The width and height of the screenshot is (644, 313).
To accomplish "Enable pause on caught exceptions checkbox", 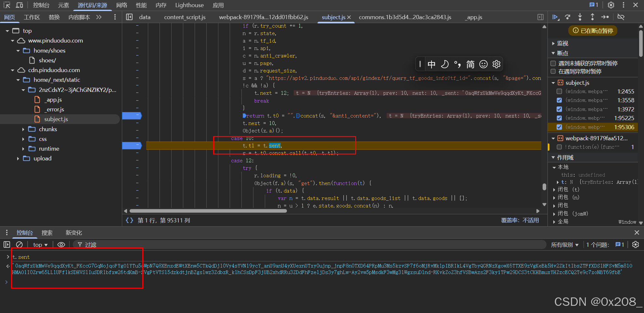I will pyautogui.click(x=553, y=71).
